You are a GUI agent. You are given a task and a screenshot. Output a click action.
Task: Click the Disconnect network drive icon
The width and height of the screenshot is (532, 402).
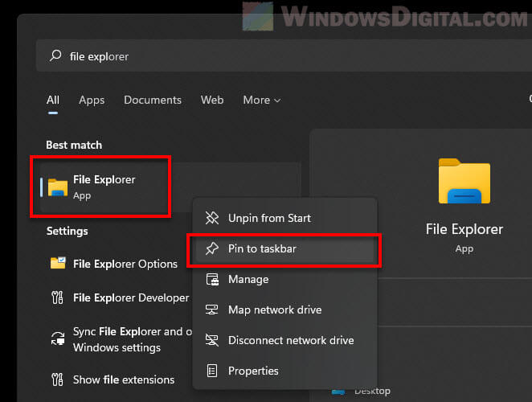(211, 340)
